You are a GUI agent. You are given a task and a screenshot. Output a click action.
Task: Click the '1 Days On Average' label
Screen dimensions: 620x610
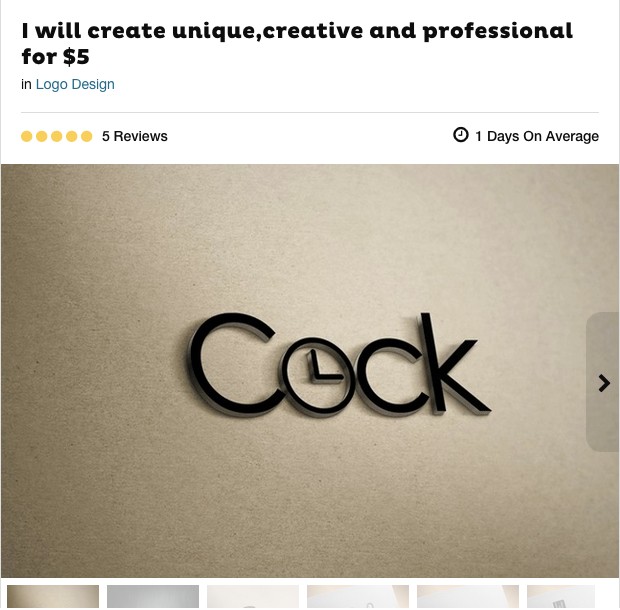coord(537,136)
